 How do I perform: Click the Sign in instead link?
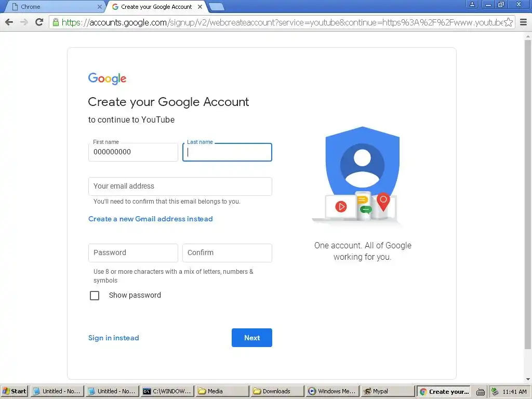coord(114,338)
